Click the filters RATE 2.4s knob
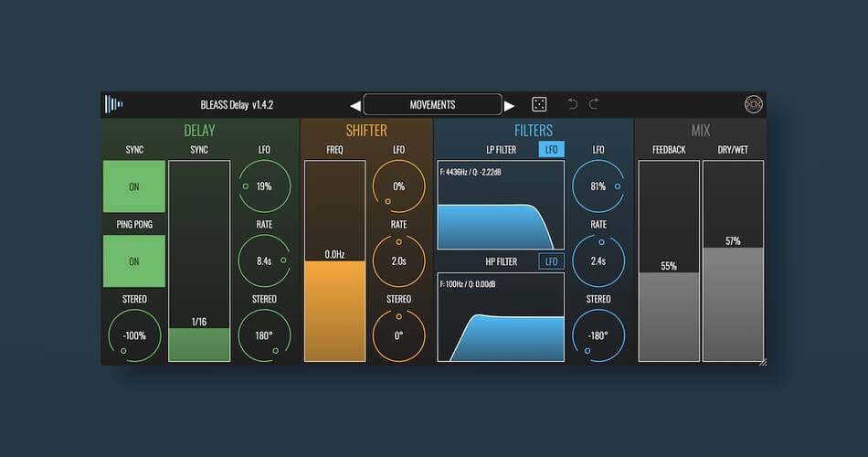The image size is (868, 457). pos(598,260)
